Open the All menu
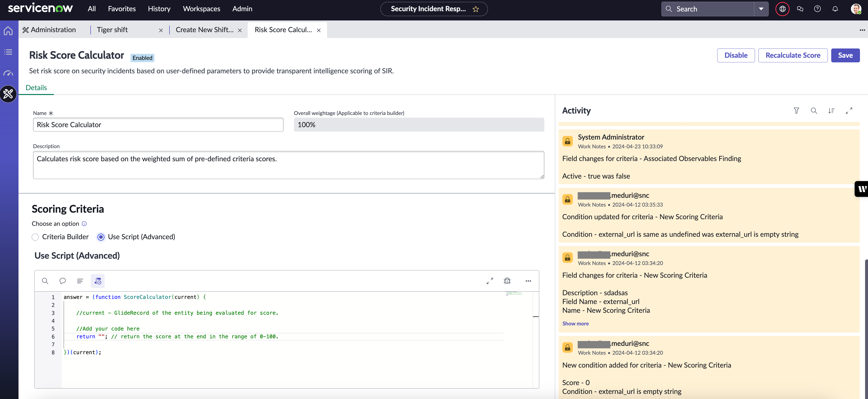This screenshot has width=868, height=399. [x=92, y=9]
